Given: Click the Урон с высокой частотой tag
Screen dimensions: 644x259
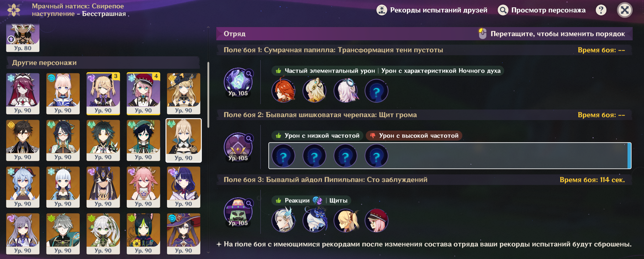Looking at the screenshot, I should 414,136.
